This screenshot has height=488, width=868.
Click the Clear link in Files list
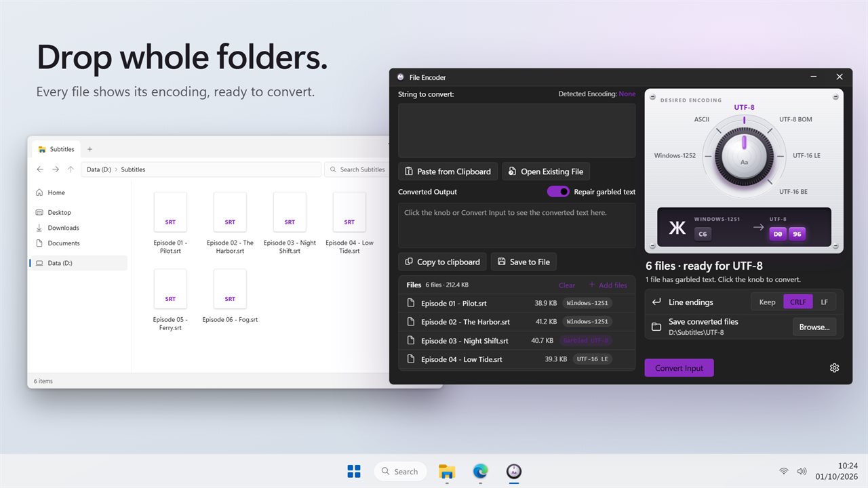pyautogui.click(x=567, y=285)
